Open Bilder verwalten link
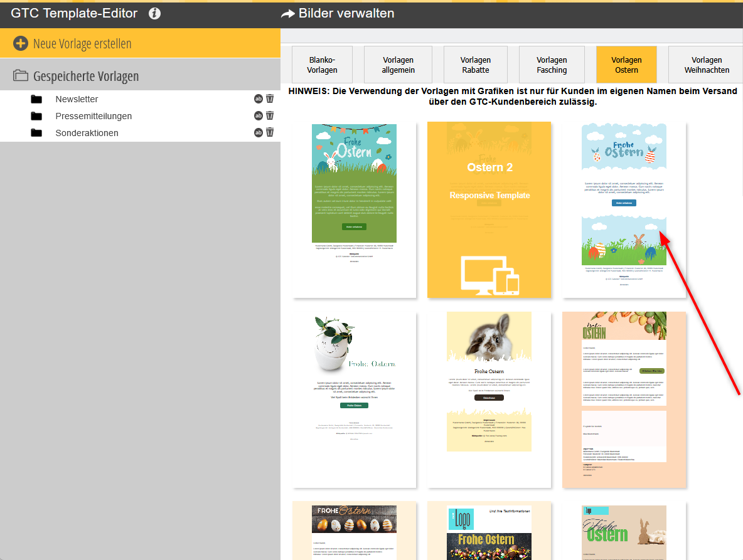Screen dimensions: 743x560 338,13
